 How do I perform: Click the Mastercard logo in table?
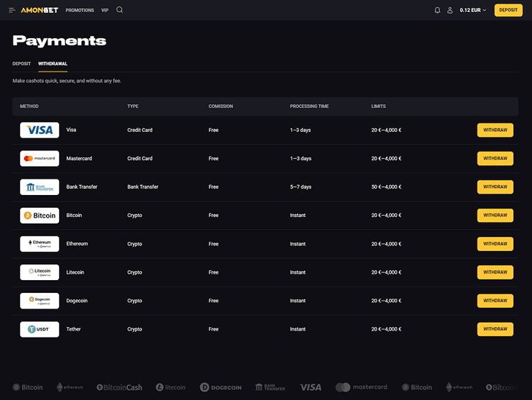[39, 158]
